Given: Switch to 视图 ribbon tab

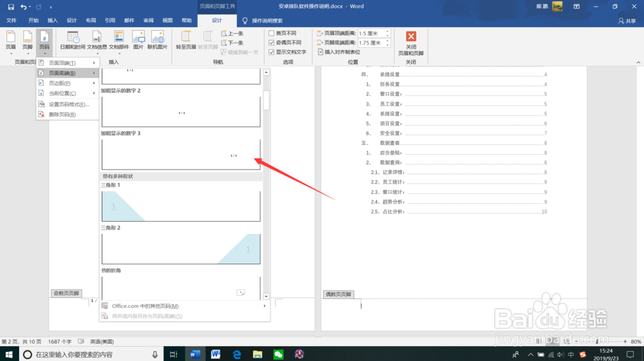Looking at the screenshot, I should pyautogui.click(x=167, y=21).
